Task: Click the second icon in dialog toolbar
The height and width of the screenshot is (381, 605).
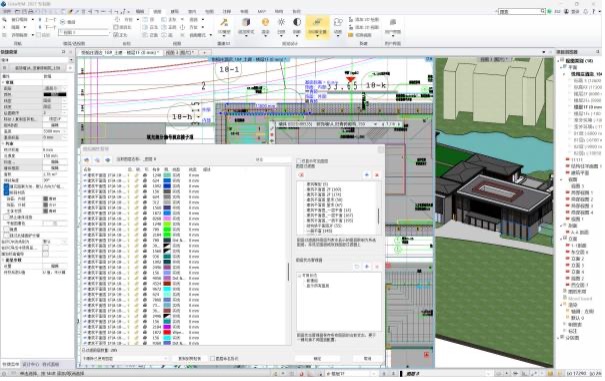Action: pos(97,159)
